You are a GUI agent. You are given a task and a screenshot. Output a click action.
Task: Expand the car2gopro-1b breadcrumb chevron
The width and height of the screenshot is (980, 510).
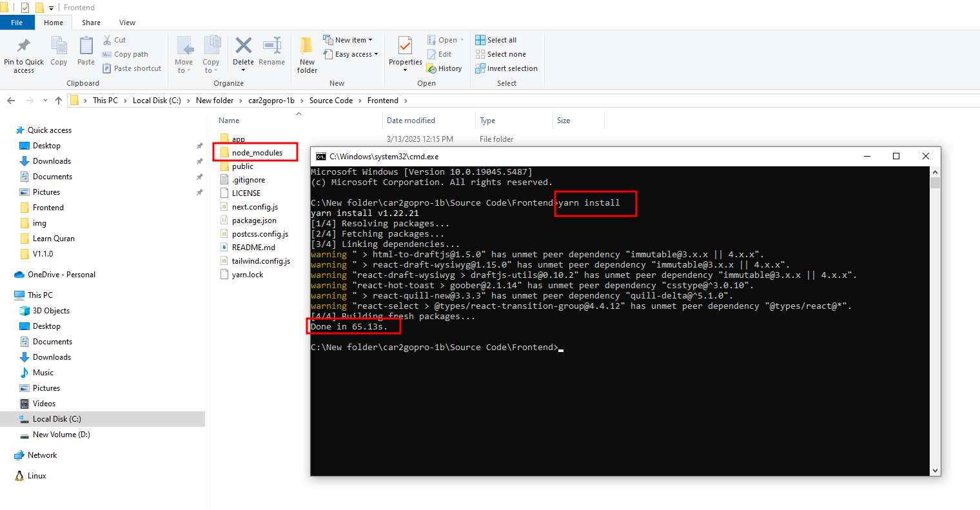pos(302,101)
